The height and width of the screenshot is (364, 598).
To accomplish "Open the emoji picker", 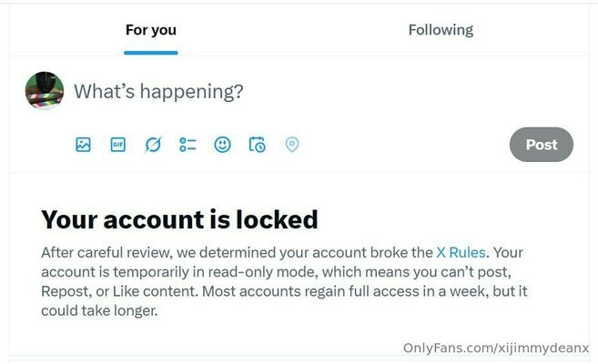I will pyautogui.click(x=222, y=145).
